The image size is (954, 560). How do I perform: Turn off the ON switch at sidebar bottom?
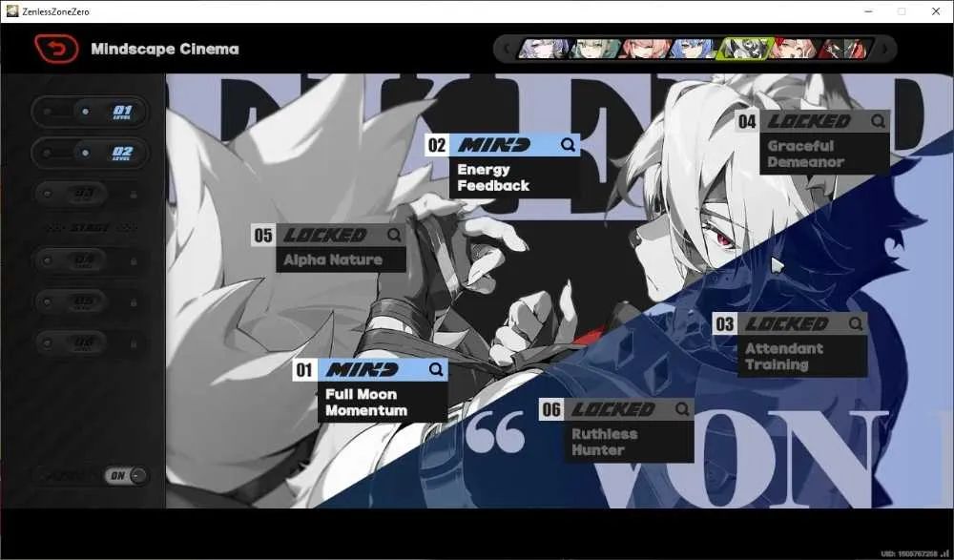[126, 475]
